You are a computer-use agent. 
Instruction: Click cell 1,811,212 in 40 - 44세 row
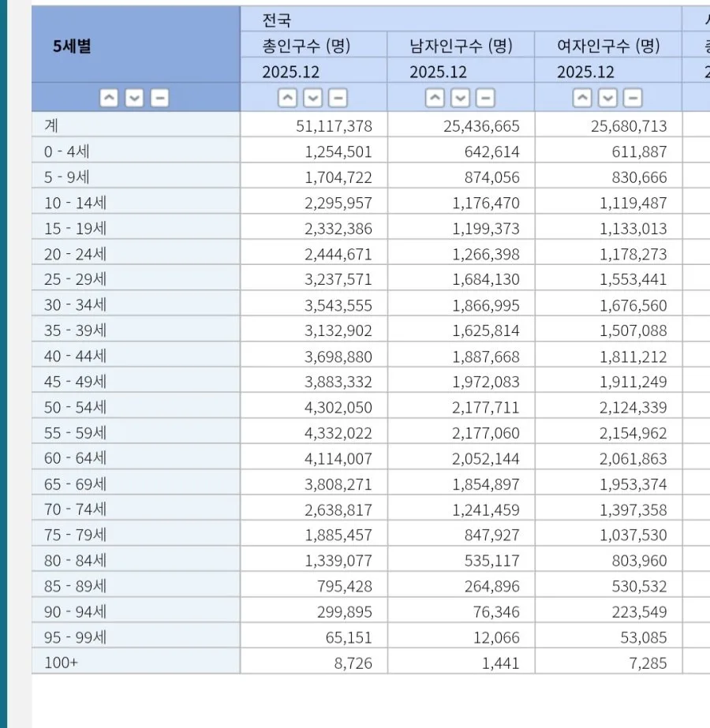[x=608, y=355]
